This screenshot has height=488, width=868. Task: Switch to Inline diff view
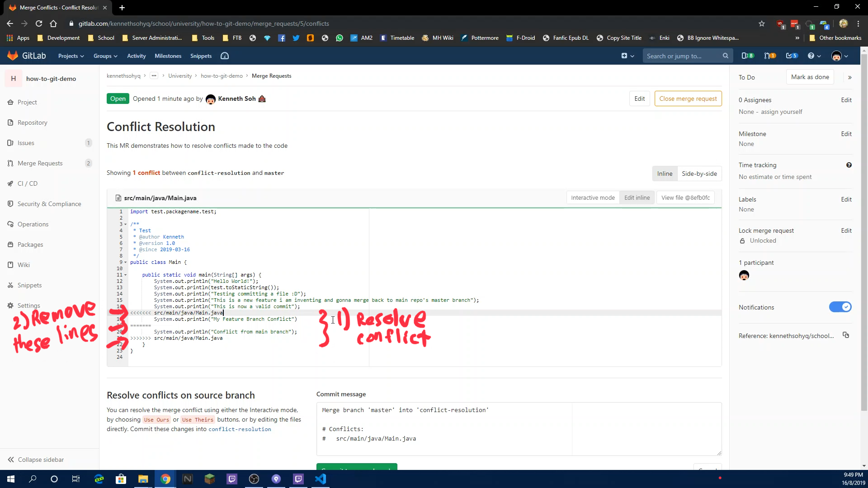665,174
